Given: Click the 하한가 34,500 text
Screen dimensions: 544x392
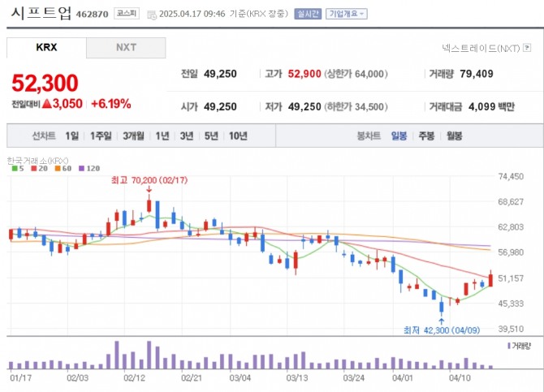Looking at the screenshot, I should [356, 107].
